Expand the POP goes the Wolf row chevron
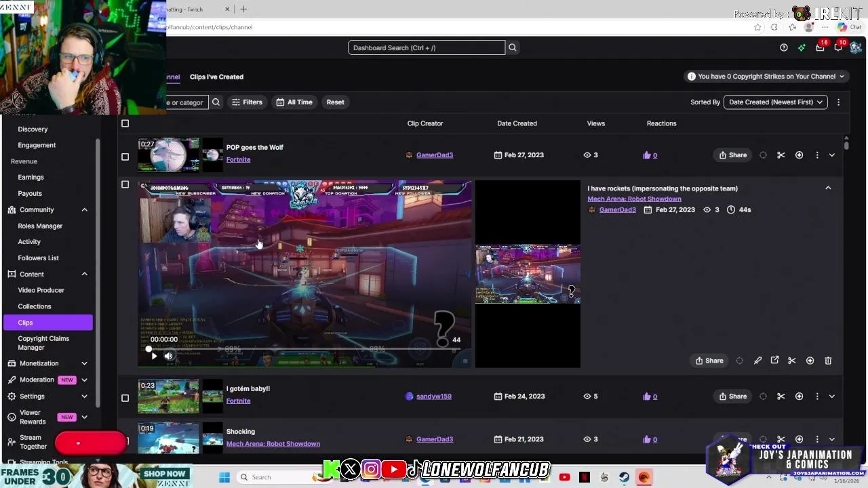The height and width of the screenshot is (488, 868). click(832, 155)
